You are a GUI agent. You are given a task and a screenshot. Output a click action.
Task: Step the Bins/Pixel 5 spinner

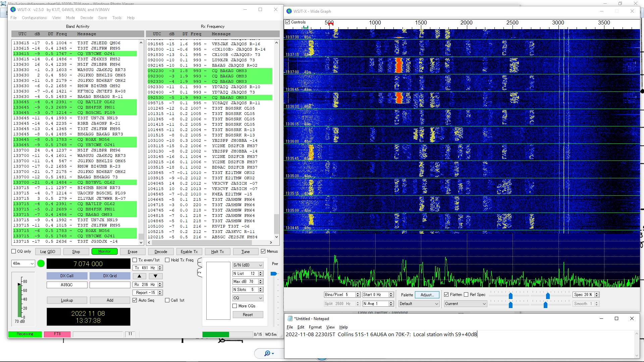(x=358, y=295)
